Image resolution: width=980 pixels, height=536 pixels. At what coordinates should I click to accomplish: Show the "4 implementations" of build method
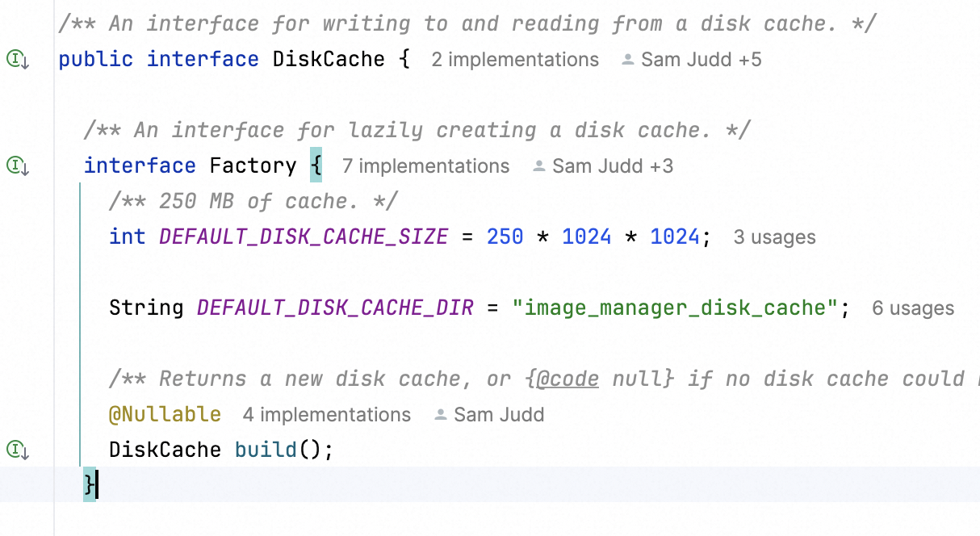[326, 415]
